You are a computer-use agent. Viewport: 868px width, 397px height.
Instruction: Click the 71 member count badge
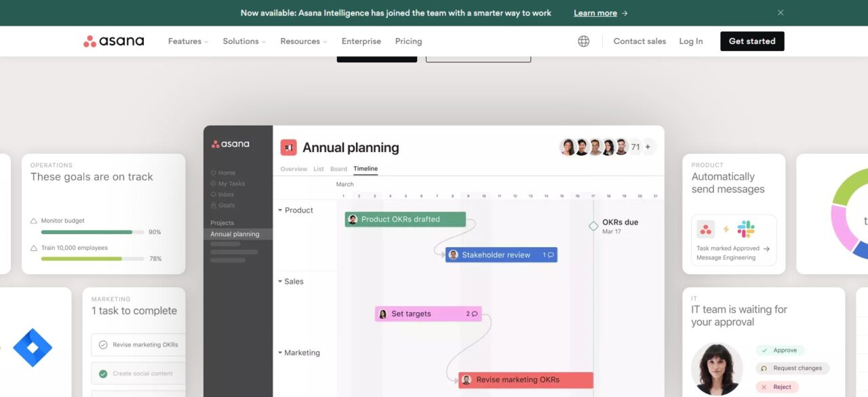click(635, 147)
